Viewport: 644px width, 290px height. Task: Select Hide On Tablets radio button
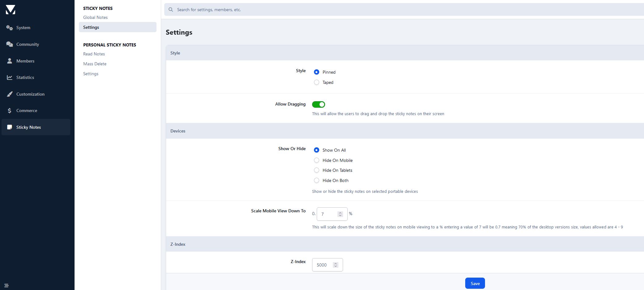pos(316,170)
